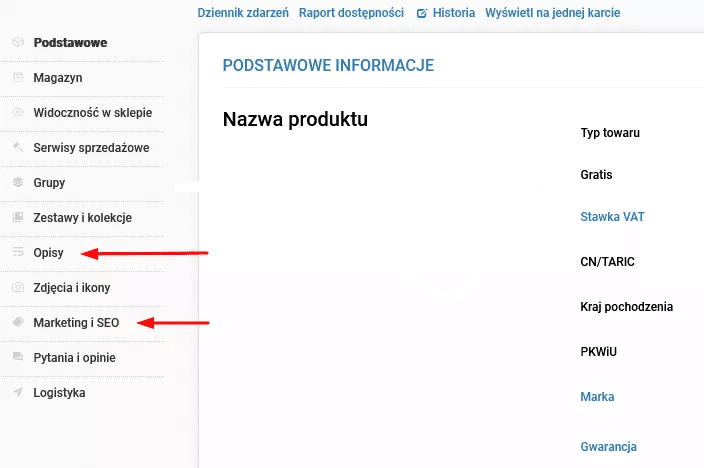Viewport: 704px width, 468px height.
Task: Open Zestawy i kolekcje section
Action: coord(82,219)
